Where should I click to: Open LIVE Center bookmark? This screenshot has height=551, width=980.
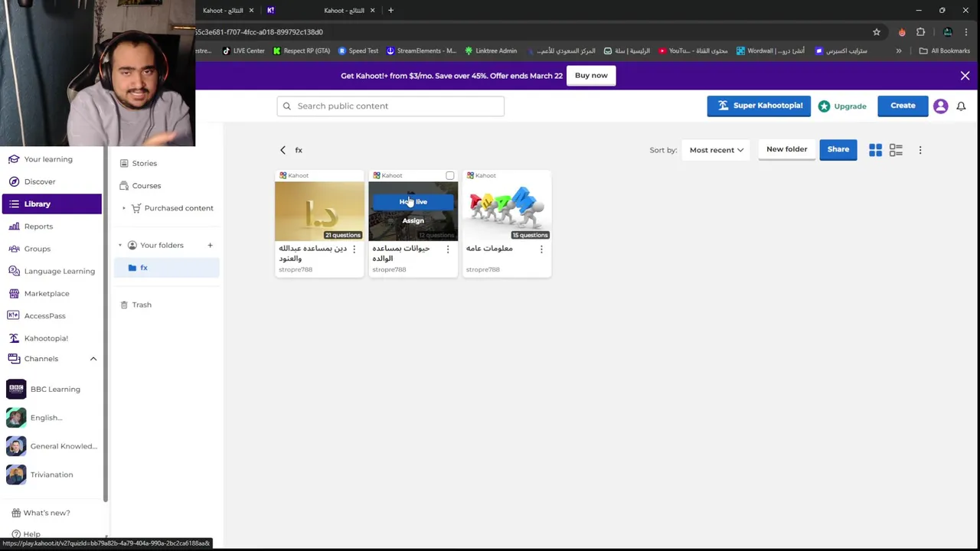(243, 51)
